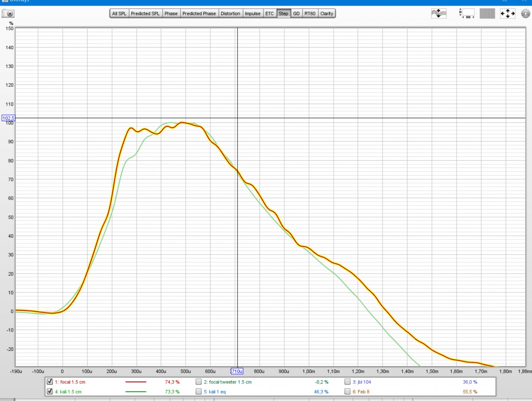Click the 710u cursor time value box

pos(237,371)
